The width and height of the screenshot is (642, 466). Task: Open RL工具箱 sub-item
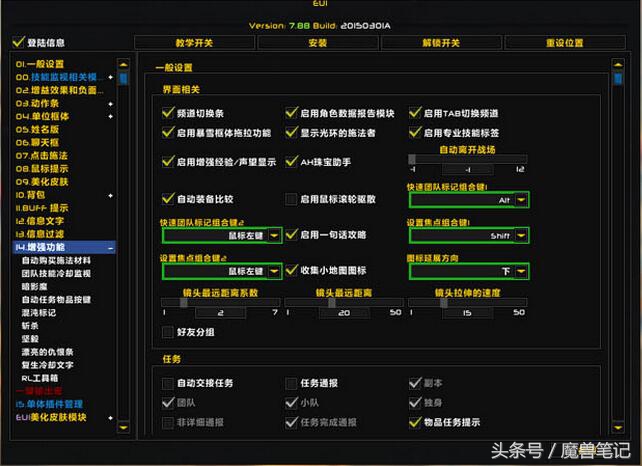coord(40,378)
